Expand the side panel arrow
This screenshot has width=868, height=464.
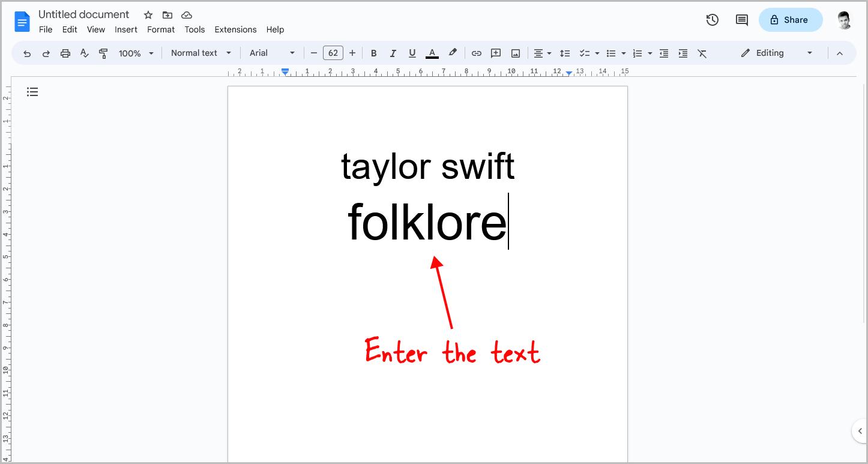click(x=860, y=431)
